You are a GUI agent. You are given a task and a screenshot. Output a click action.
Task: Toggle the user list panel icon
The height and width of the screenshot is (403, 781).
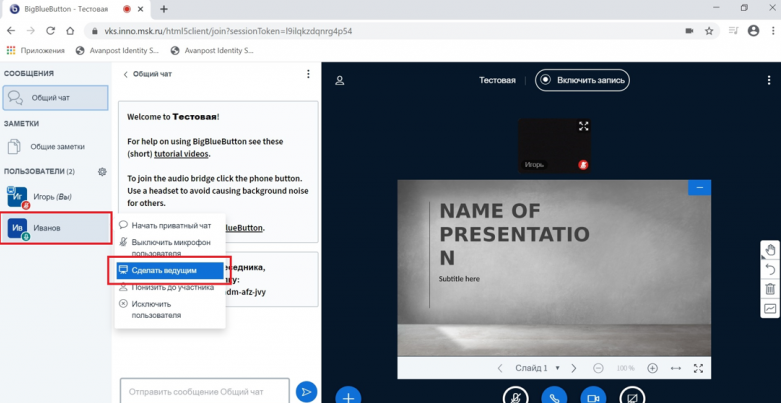(340, 80)
